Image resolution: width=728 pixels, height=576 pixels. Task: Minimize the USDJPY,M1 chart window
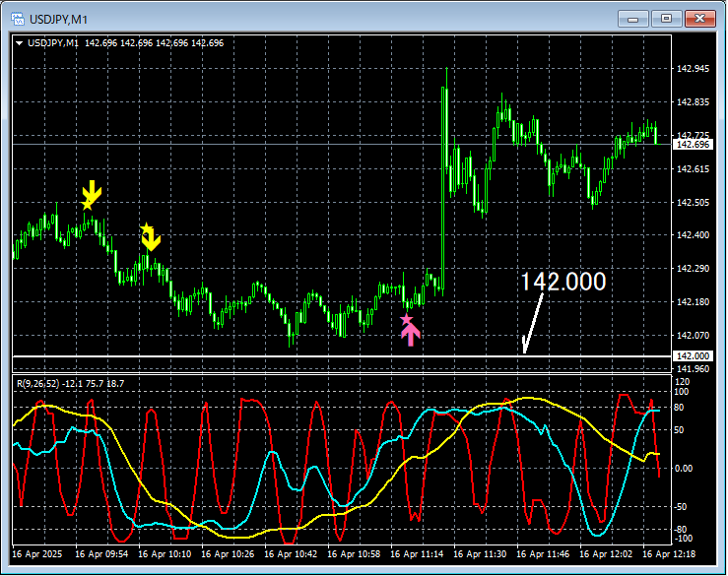coord(632,19)
